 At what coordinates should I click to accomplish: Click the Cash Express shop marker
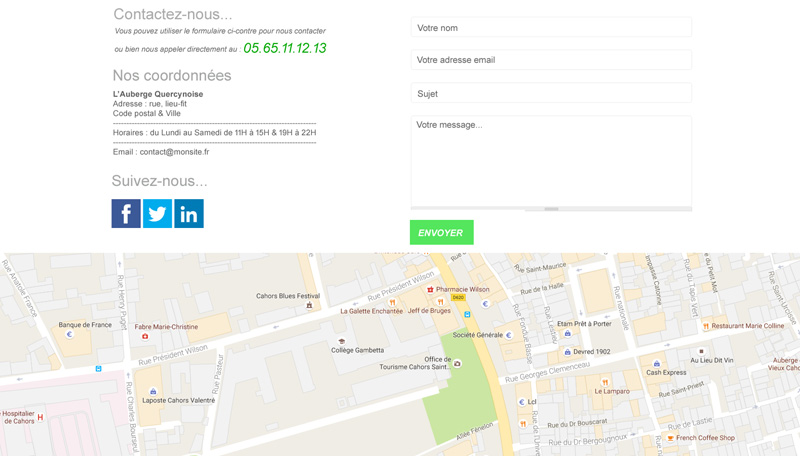click(x=657, y=364)
